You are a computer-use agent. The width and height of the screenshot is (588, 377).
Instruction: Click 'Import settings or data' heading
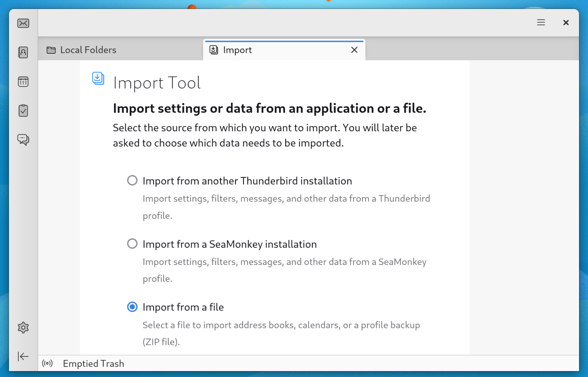tap(270, 108)
